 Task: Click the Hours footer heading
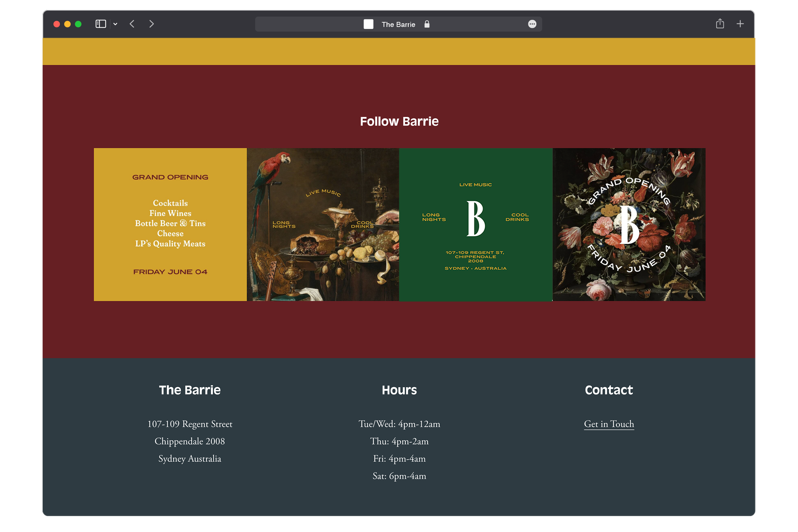[399, 390]
